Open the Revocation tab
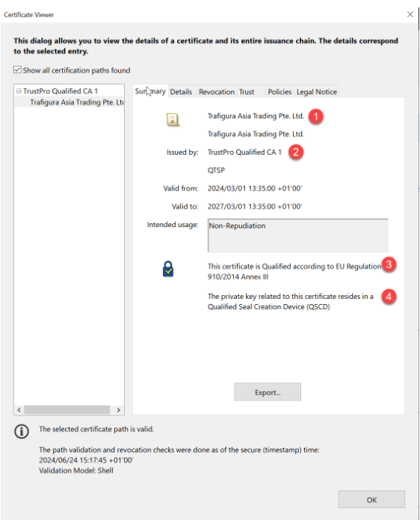Screen dimensions: 420x520 pyautogui.click(x=217, y=92)
